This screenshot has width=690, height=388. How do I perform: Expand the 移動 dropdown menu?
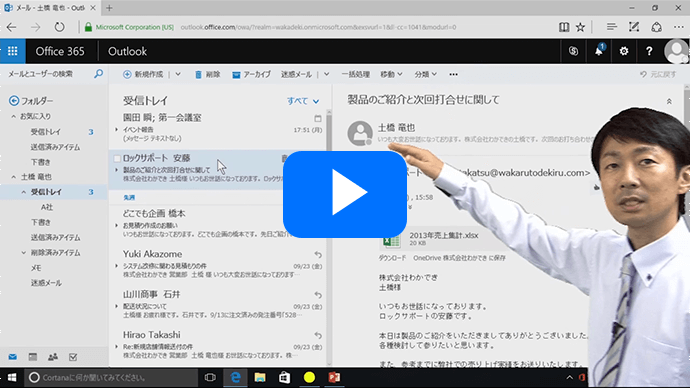pyautogui.click(x=391, y=74)
